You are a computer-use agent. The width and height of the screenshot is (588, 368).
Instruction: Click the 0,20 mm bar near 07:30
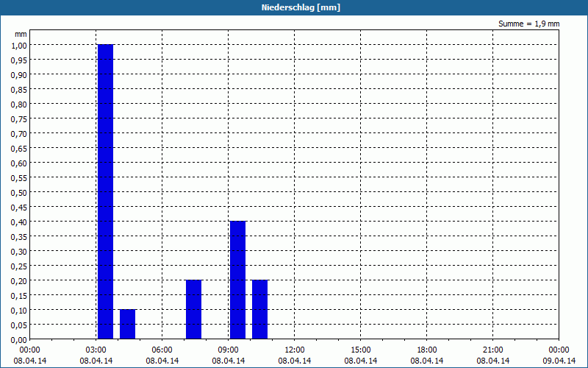click(193, 309)
